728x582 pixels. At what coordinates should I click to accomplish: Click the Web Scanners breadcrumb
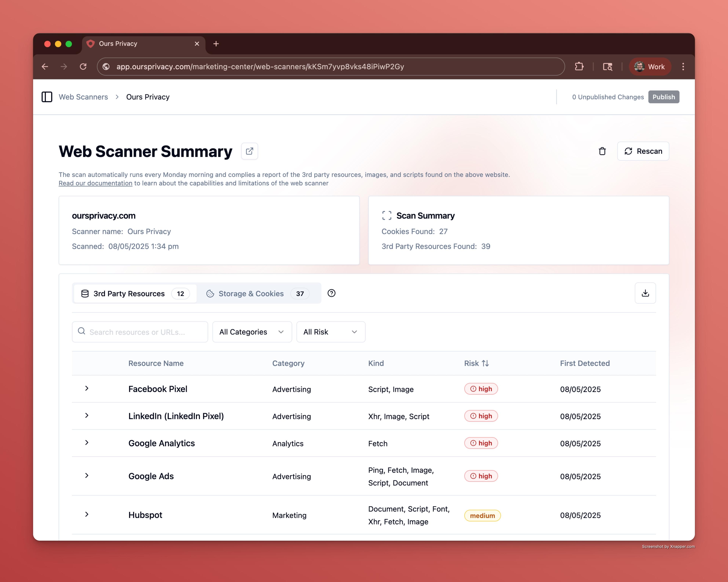[x=83, y=97]
